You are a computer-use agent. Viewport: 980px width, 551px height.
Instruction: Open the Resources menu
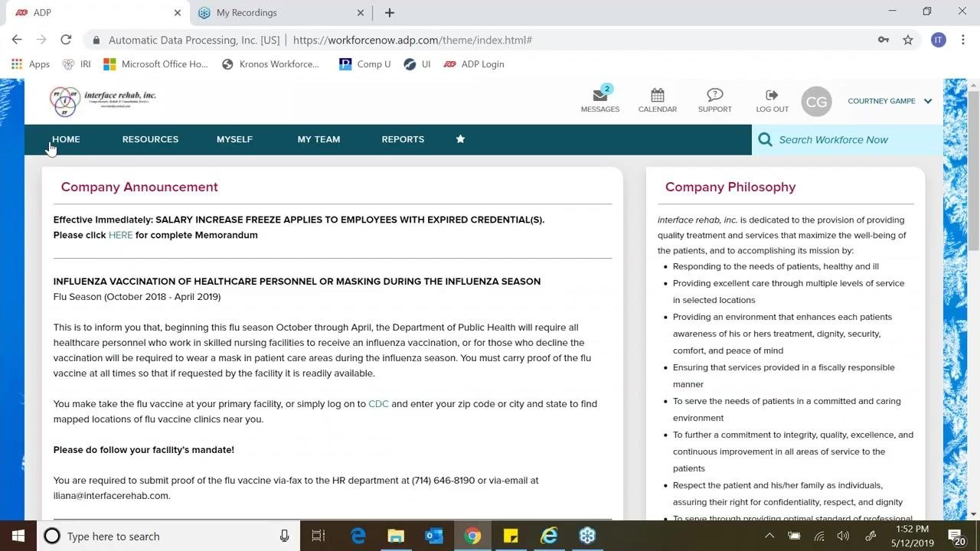150,139
